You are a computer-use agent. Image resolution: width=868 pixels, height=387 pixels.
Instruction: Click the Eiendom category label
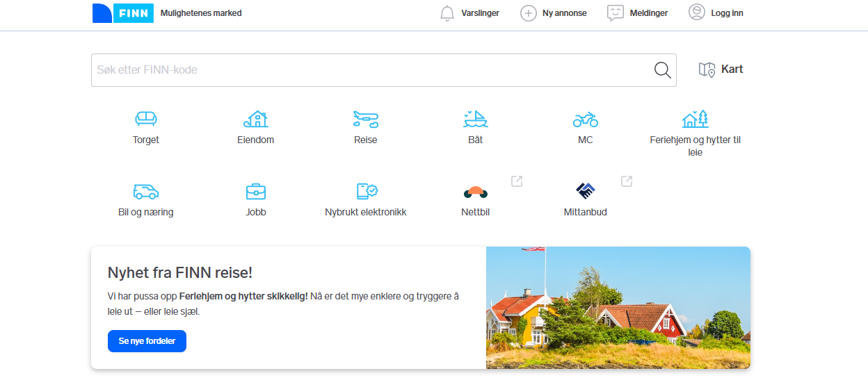click(256, 140)
